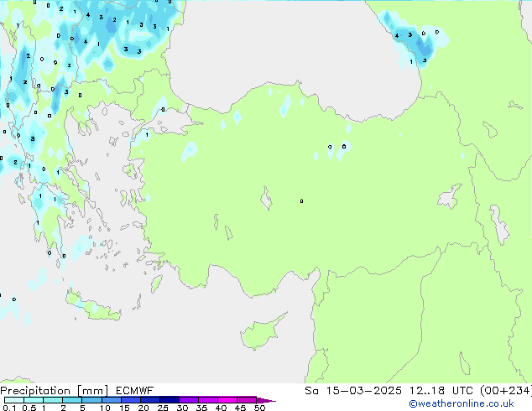Click legend label '0.5'

[29, 408]
